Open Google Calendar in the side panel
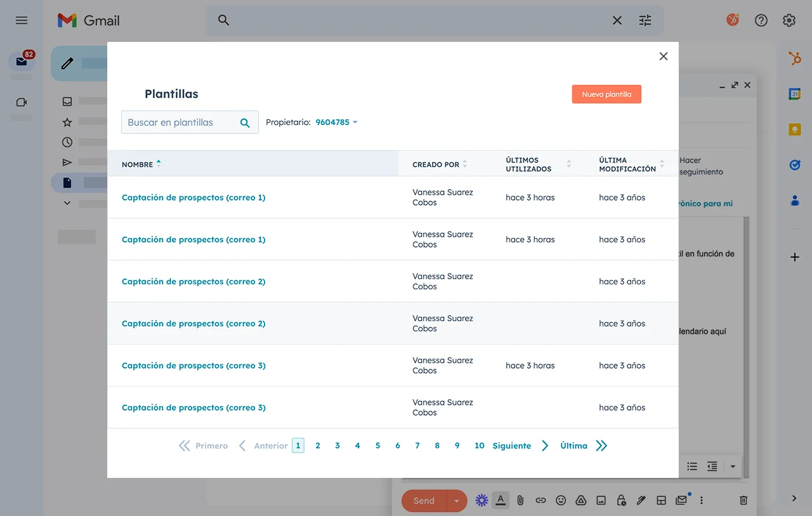 tap(794, 94)
